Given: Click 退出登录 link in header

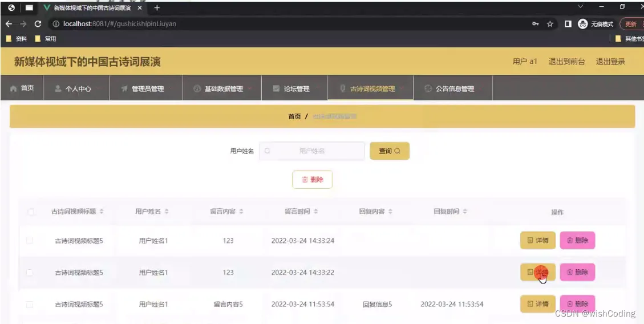Looking at the screenshot, I should click(610, 62).
